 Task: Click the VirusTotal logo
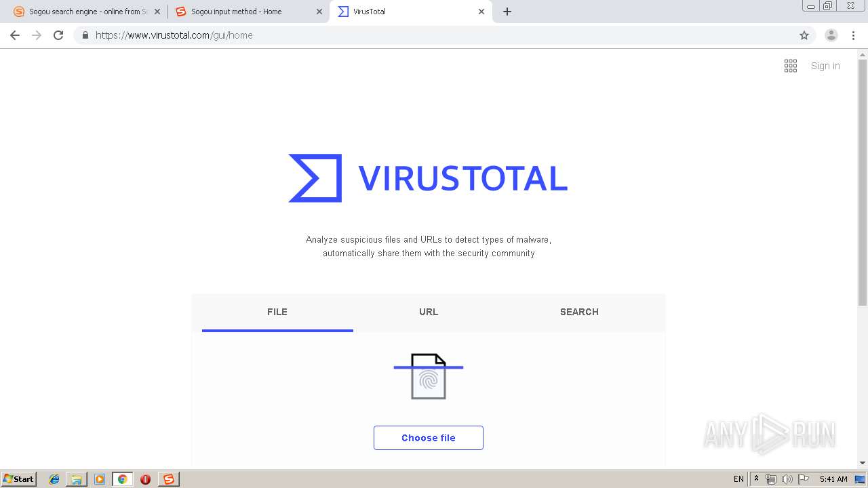[x=428, y=178]
